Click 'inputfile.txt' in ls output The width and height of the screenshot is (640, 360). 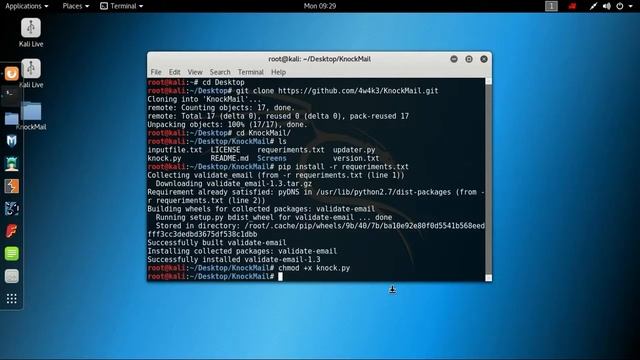point(175,150)
